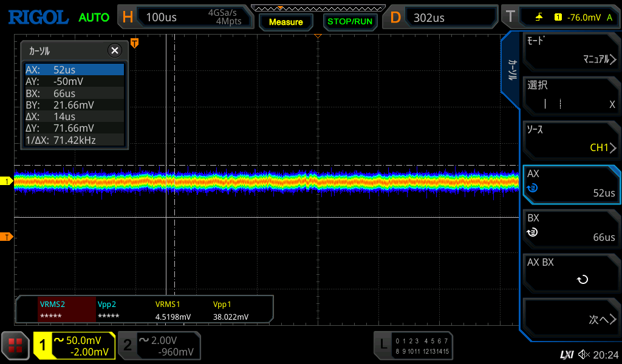Open the red grid function menu icon

coord(16,346)
